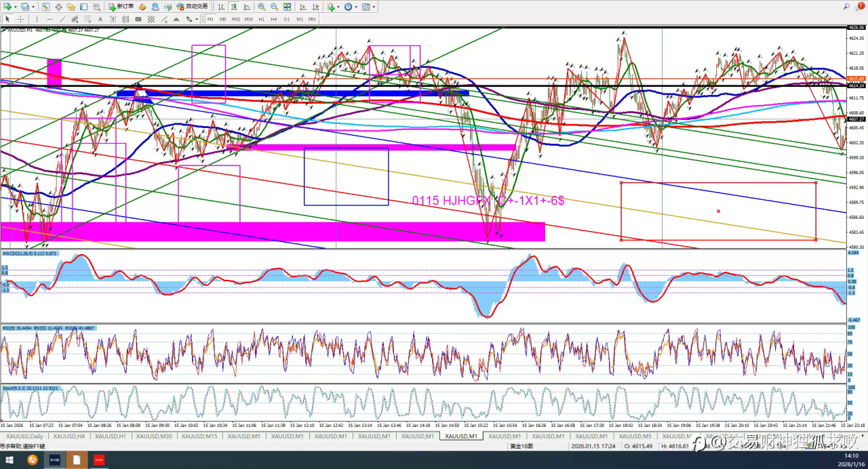Expand the Profiles dropdown arrow
The image size is (868, 469).
click(33, 7)
